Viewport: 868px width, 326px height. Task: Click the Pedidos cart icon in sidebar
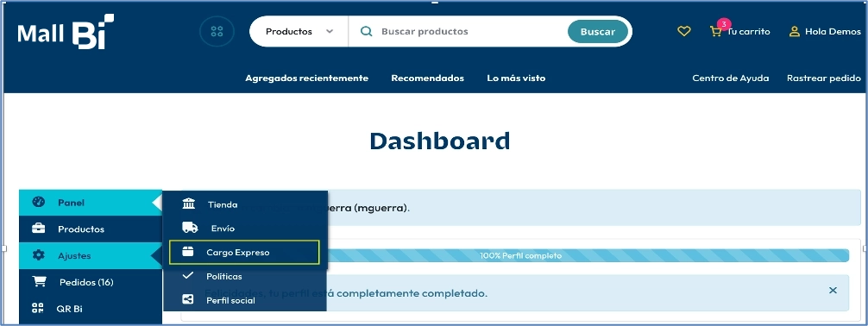pos(39,282)
